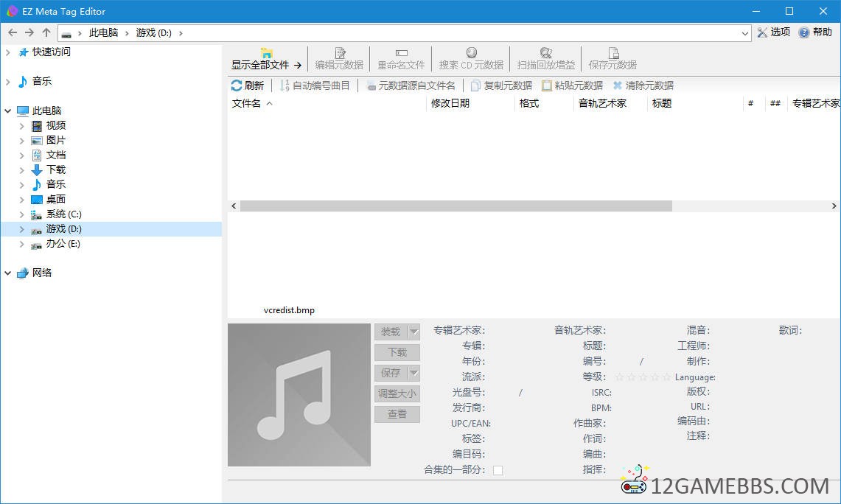Open the cover 保存 dropdown arrow

(413, 373)
